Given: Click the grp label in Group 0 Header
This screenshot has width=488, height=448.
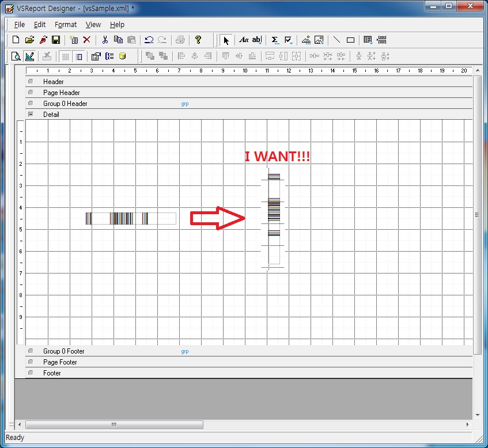Looking at the screenshot, I should click(x=185, y=104).
